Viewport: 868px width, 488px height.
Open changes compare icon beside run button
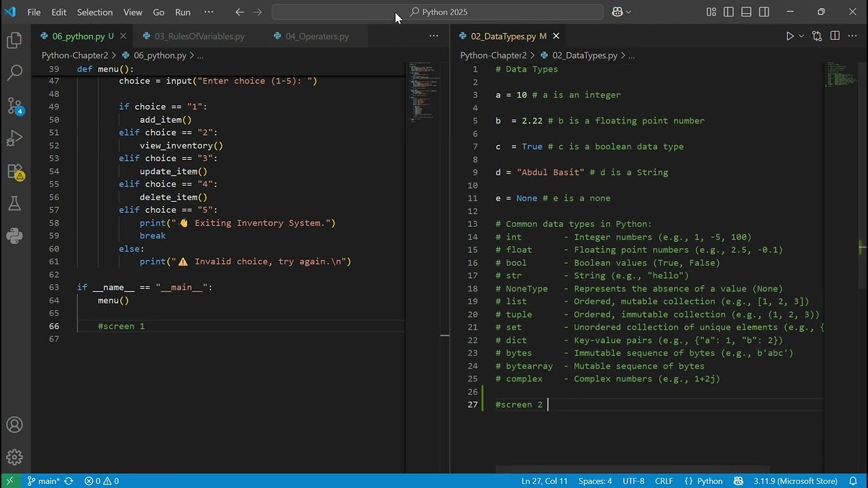coord(817,36)
